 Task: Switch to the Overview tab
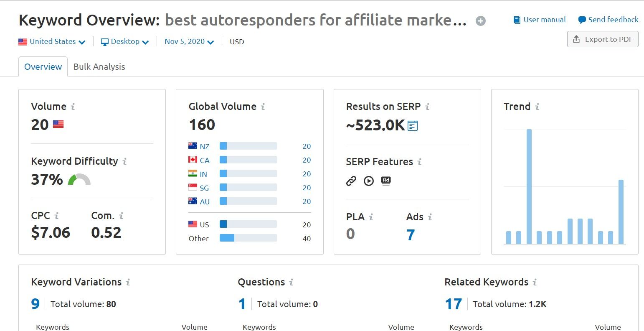pos(43,67)
